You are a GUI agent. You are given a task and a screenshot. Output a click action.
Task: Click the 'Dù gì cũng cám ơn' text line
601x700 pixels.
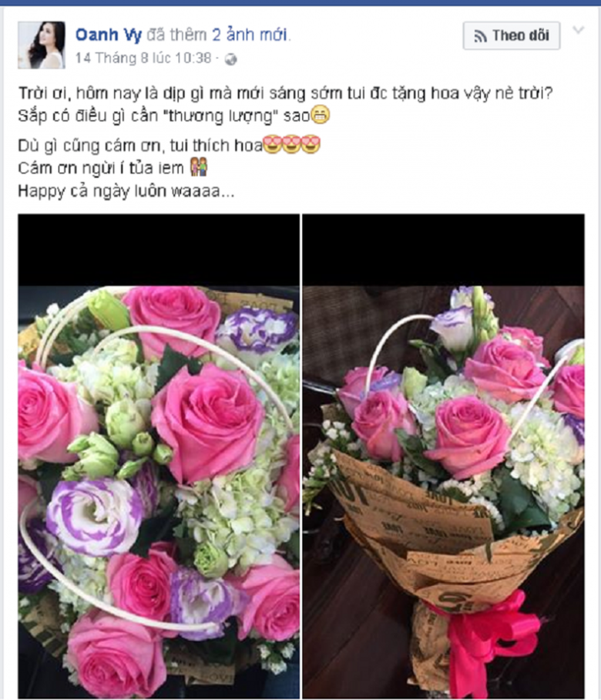point(140,146)
